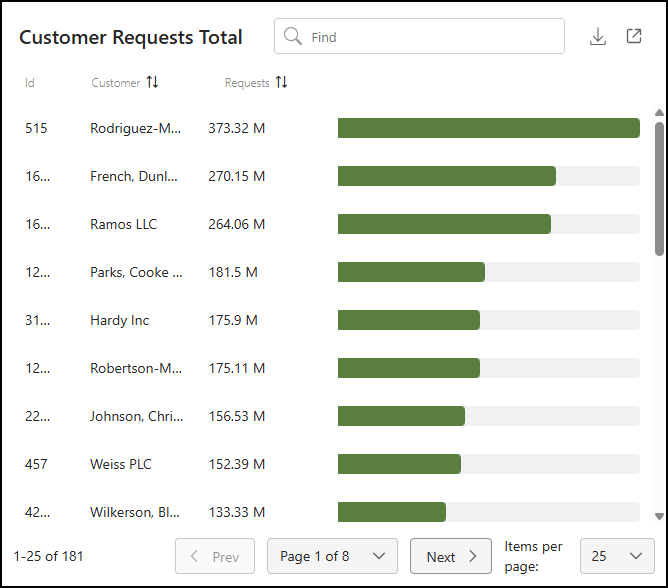668x588 pixels.
Task: Click the 156.53 M requests value
Action: 236,416
